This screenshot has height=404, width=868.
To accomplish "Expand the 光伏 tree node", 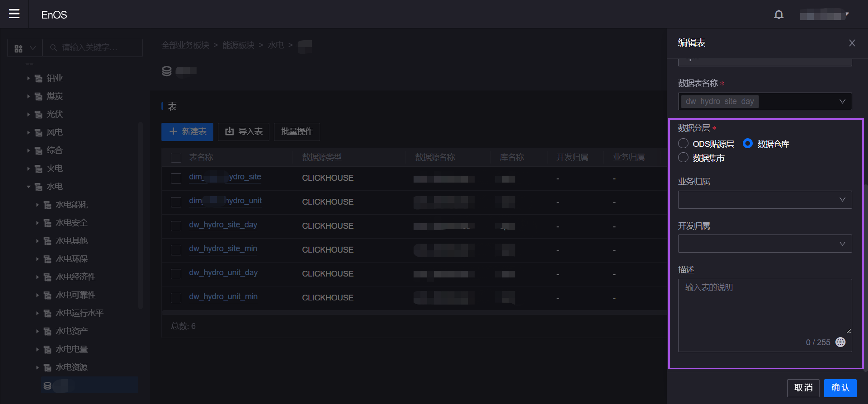I will tap(28, 115).
